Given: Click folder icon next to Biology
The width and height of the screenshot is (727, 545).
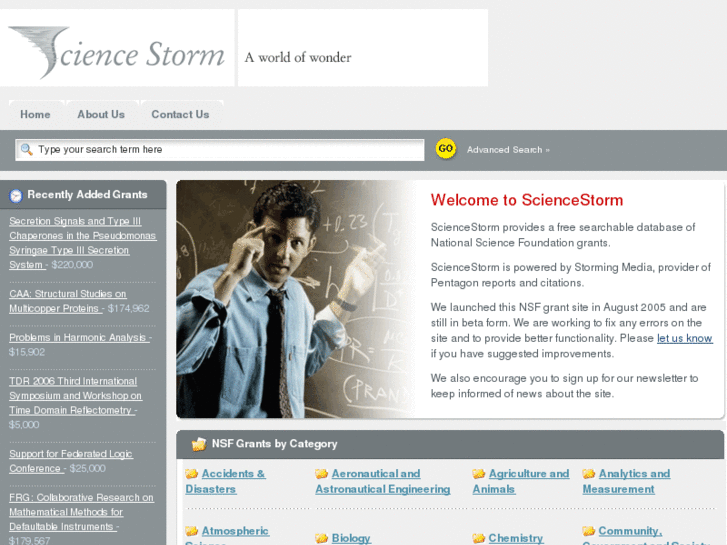Looking at the screenshot, I should point(321,538).
